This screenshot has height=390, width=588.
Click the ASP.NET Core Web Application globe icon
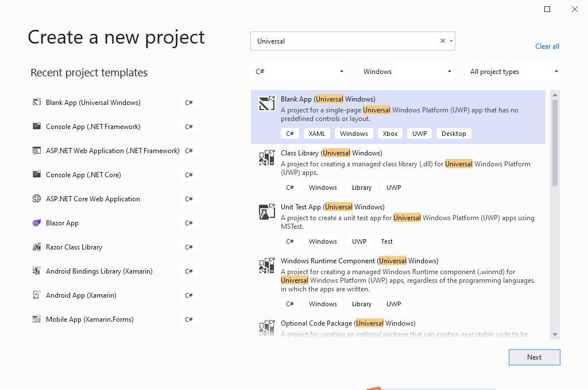tap(37, 199)
